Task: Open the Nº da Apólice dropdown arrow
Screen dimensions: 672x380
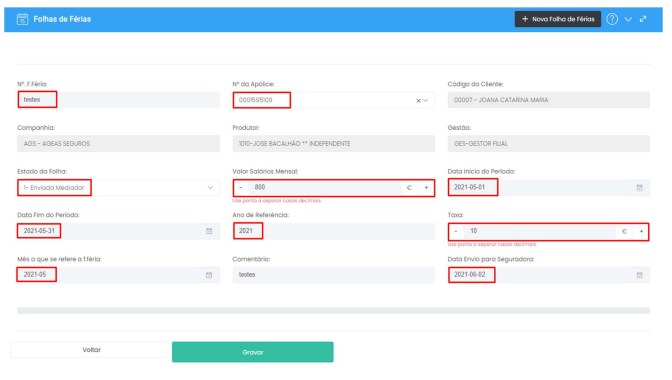Action: (x=426, y=101)
